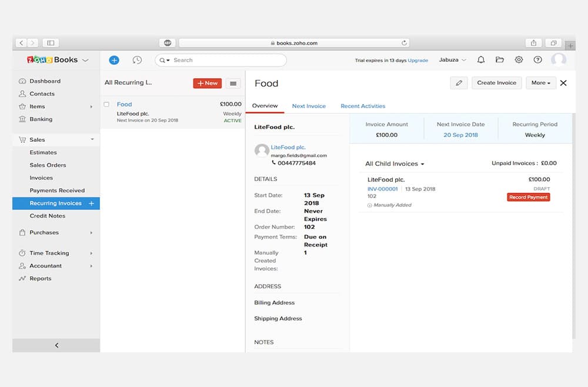
Task: Click the Safari share icon
Action: coord(533,43)
